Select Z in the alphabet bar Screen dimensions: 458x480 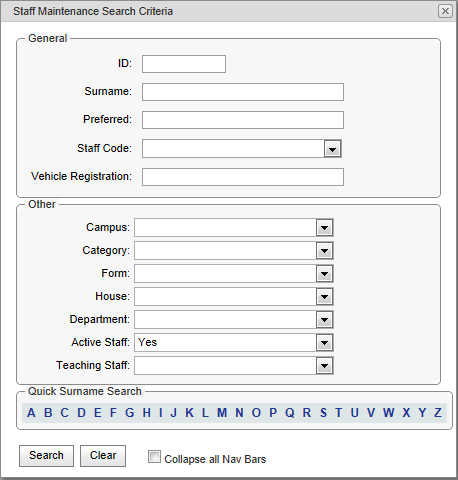pos(438,413)
